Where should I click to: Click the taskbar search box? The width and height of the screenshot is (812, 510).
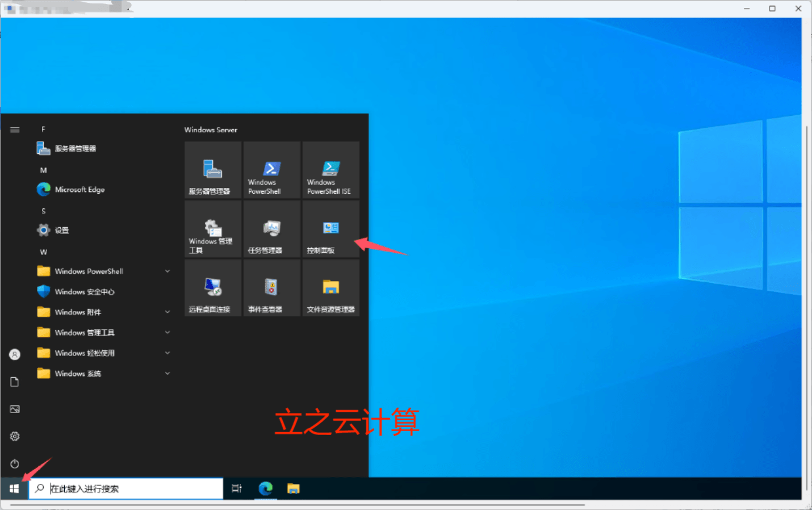coord(126,488)
